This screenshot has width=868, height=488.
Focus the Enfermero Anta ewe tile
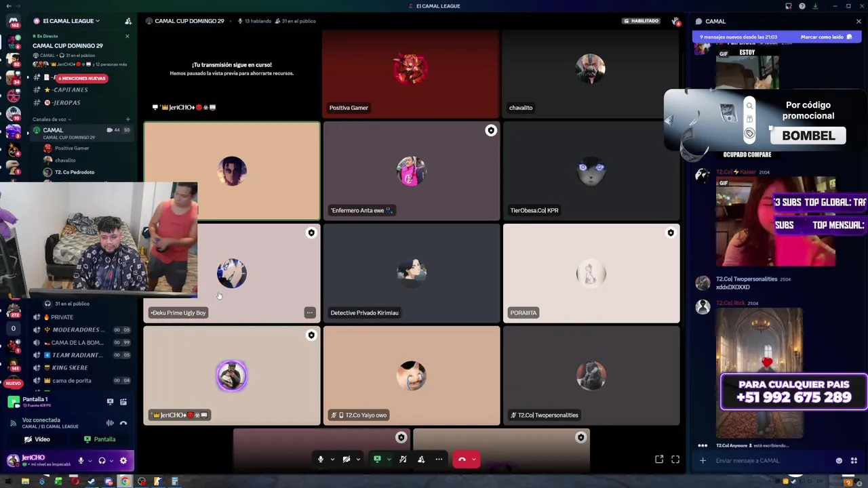(x=411, y=171)
